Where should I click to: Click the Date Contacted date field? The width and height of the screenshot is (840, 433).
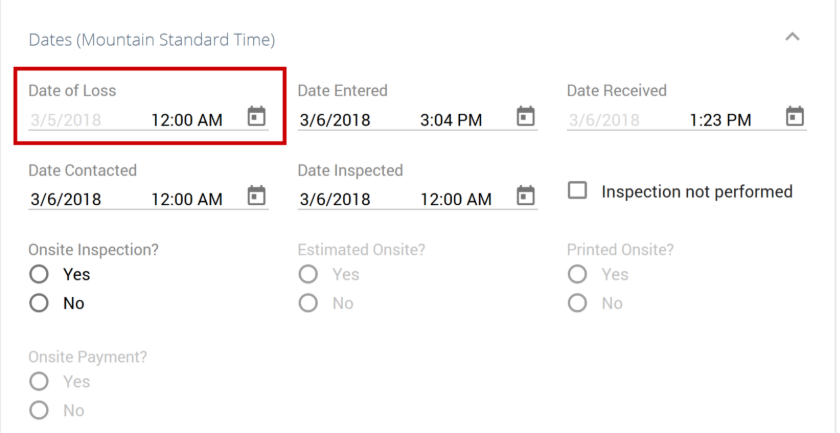(x=66, y=199)
